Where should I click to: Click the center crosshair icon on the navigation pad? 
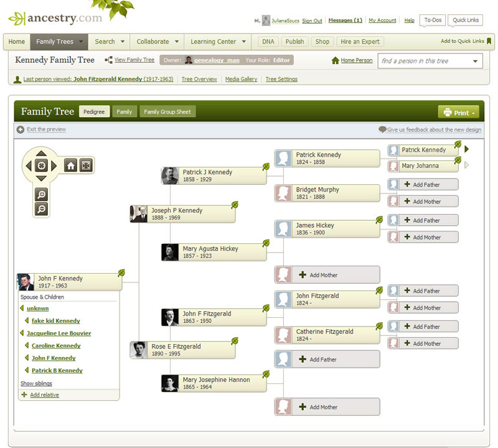tap(40, 165)
